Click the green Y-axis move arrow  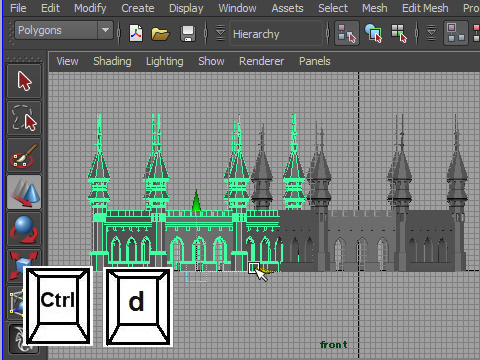click(197, 201)
